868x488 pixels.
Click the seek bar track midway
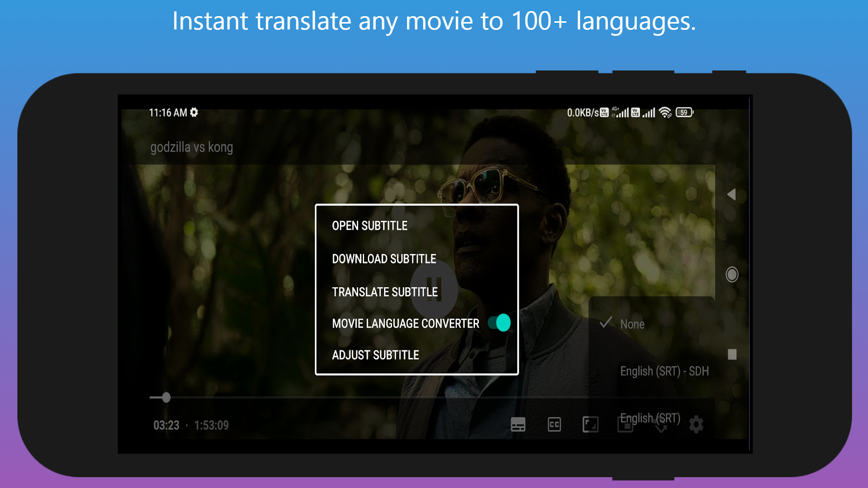pyautogui.click(x=432, y=397)
